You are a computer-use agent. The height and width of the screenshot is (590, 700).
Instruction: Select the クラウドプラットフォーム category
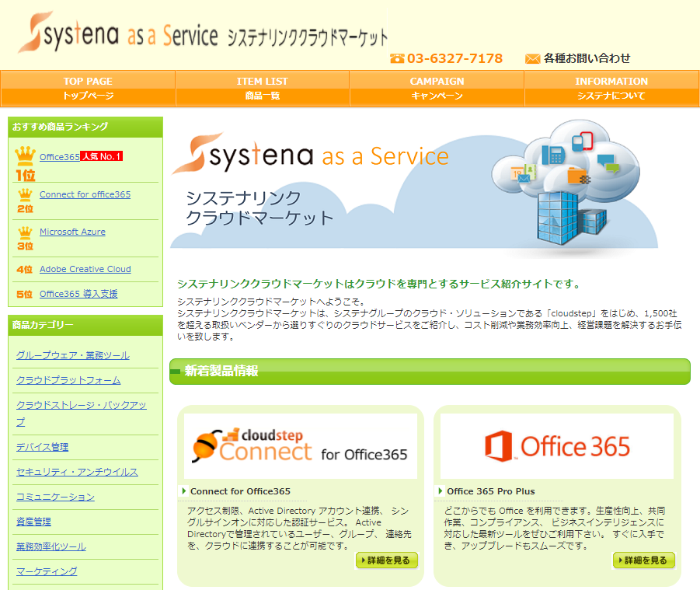tap(68, 380)
